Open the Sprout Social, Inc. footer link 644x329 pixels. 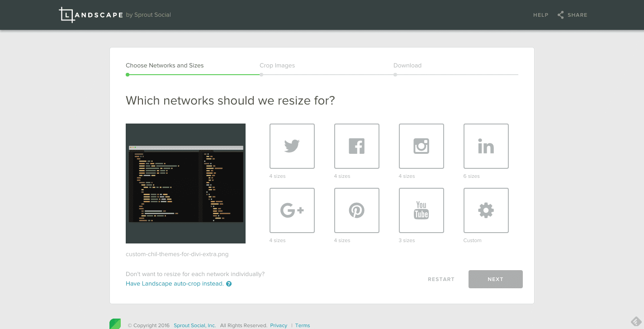(195, 325)
